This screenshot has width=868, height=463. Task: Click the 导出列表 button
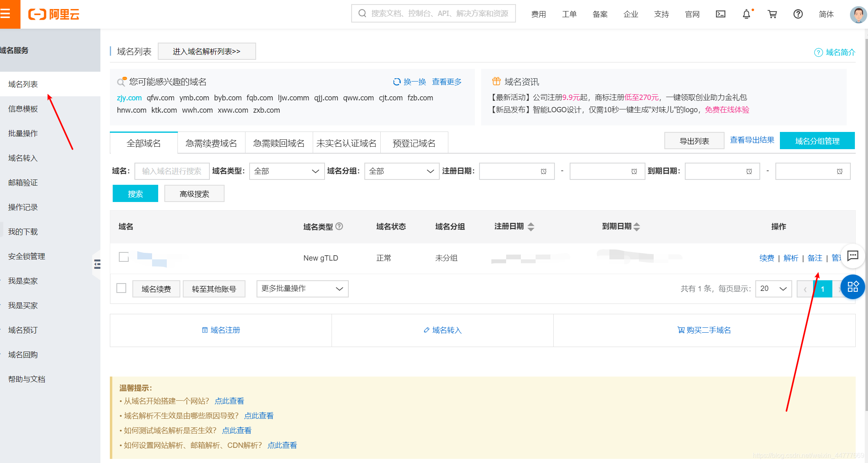coord(694,141)
